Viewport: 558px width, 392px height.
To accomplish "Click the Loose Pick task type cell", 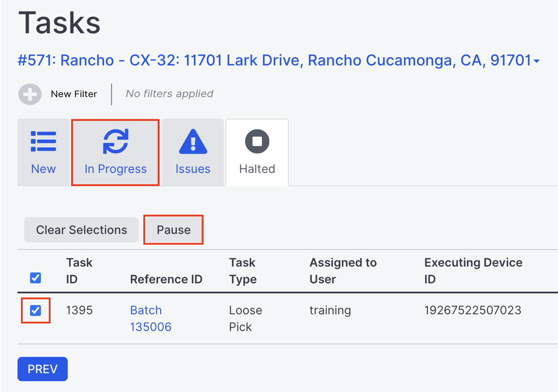I will click(245, 318).
